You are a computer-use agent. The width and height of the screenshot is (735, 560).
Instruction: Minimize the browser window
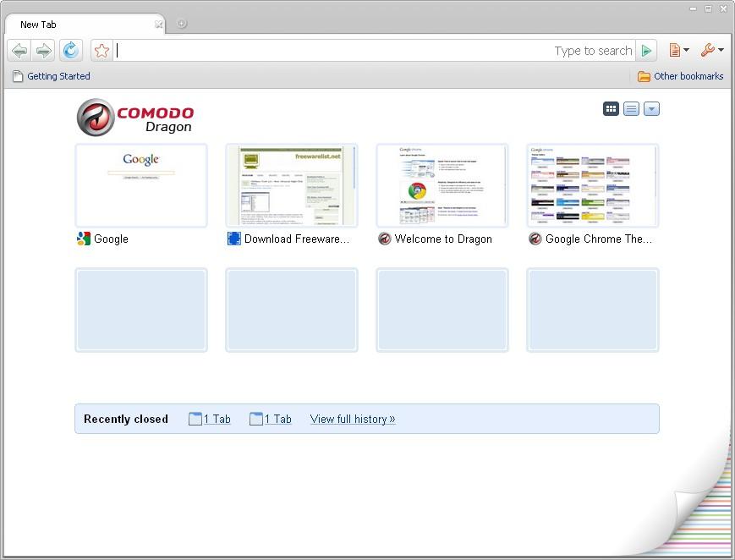pyautogui.click(x=694, y=9)
